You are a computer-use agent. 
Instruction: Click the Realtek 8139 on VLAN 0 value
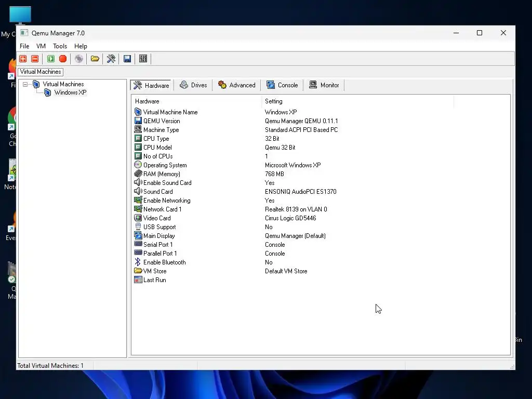pos(296,209)
